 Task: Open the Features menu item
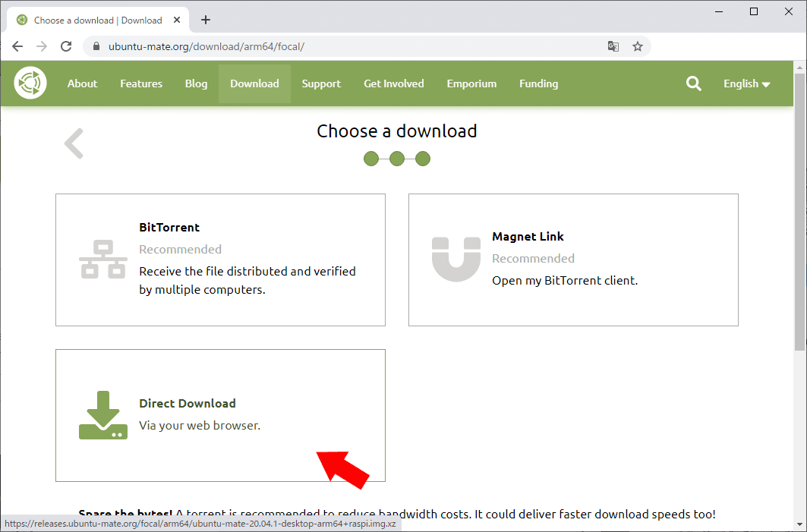point(141,84)
